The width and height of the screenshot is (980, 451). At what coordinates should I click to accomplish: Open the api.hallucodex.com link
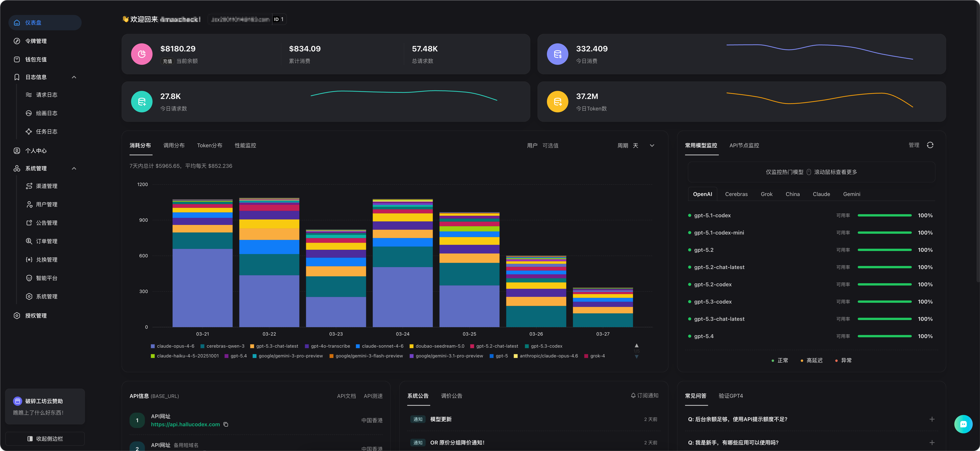point(185,424)
